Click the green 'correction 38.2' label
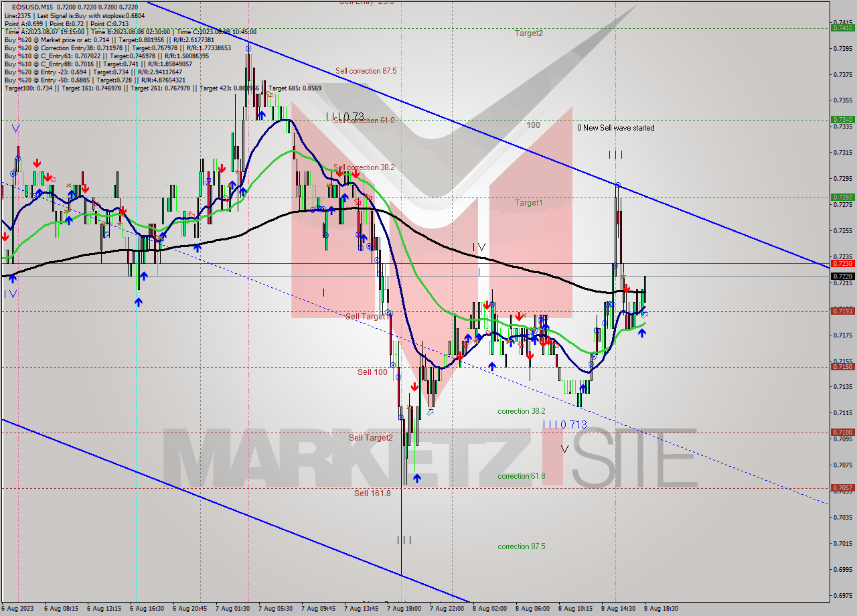This screenshot has height=616, width=857. (522, 411)
